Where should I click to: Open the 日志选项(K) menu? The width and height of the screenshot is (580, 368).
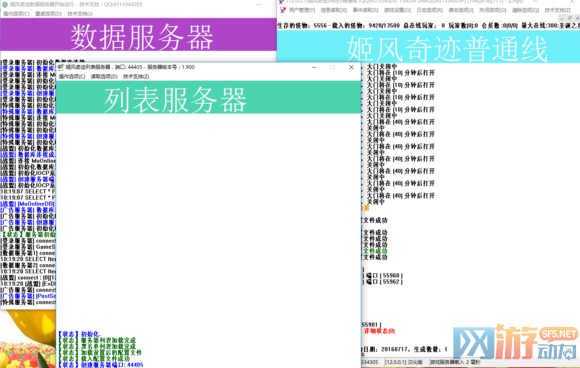(x=429, y=10)
